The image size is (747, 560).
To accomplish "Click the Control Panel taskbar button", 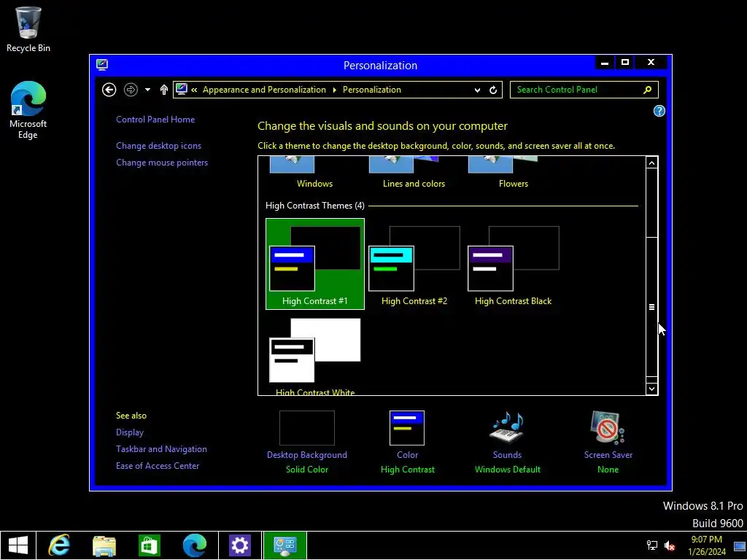I will (285, 545).
